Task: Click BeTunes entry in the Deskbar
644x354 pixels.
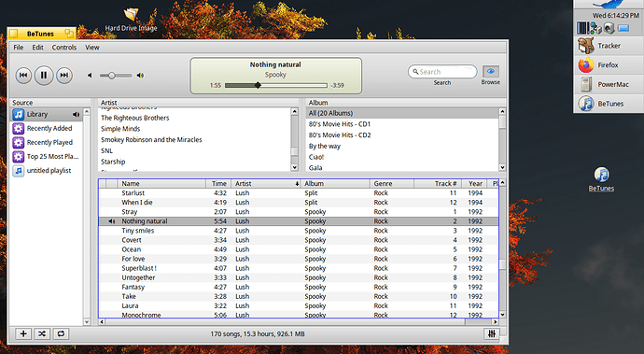Action: (x=609, y=104)
